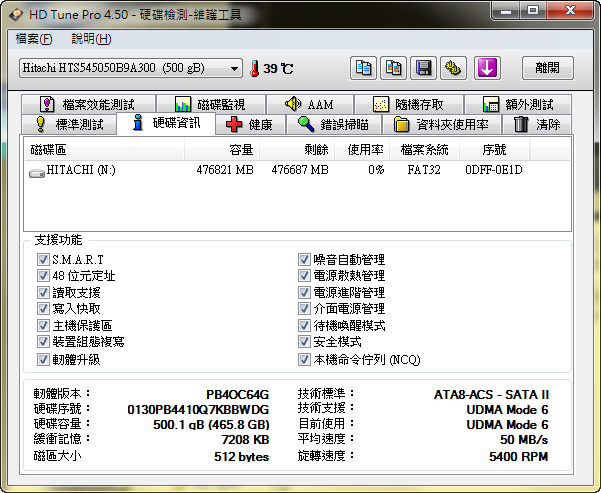
Task: Click the 容量 column header
Action: pos(222,150)
